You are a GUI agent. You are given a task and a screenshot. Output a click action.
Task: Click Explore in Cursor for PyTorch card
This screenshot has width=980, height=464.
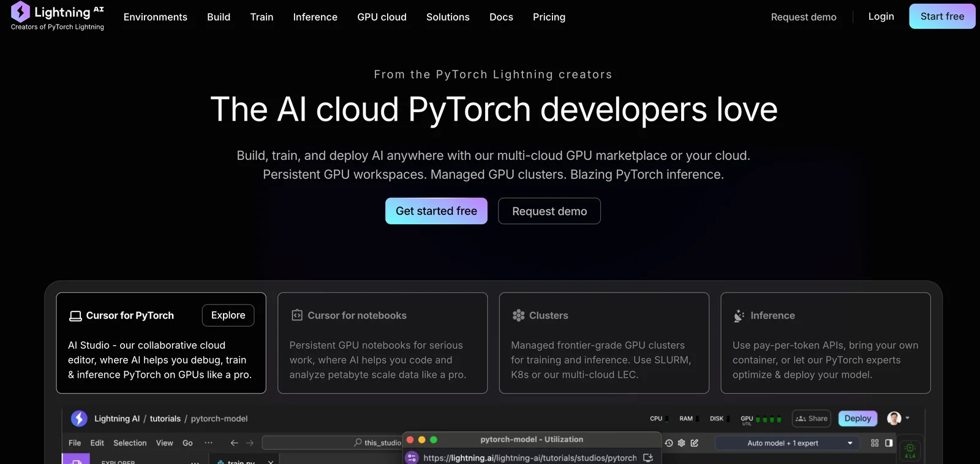[x=228, y=315]
